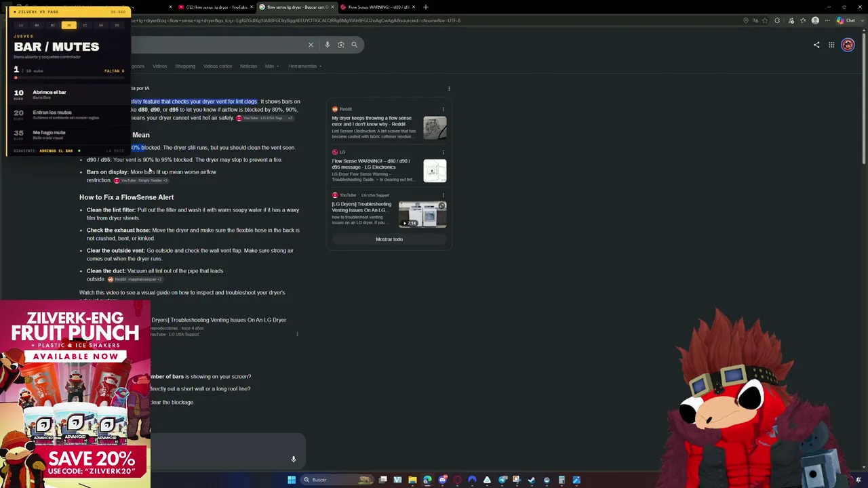Open options menu for the LG source
This screenshot has width=868, height=488.
tap(443, 152)
